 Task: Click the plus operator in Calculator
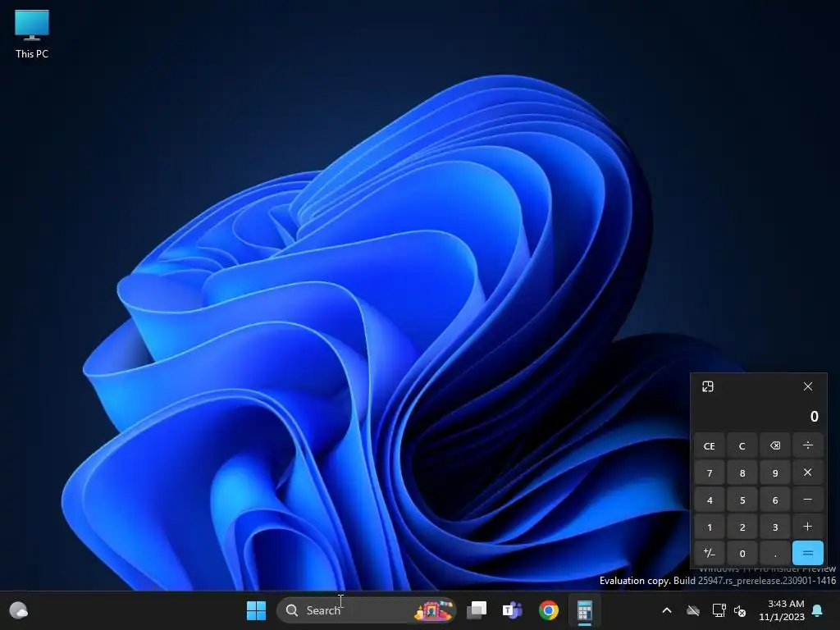pyautogui.click(x=808, y=527)
